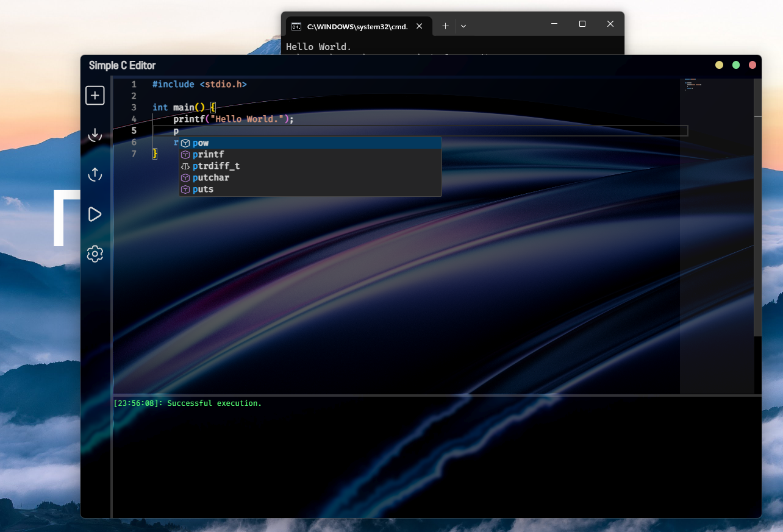Click the download arrow icon in sidebar
783x532 pixels.
click(x=95, y=135)
